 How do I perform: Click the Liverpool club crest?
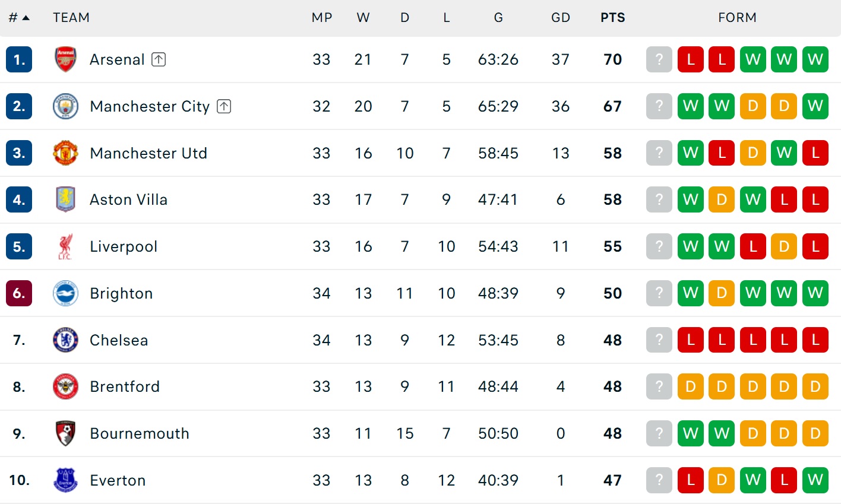tap(65, 246)
